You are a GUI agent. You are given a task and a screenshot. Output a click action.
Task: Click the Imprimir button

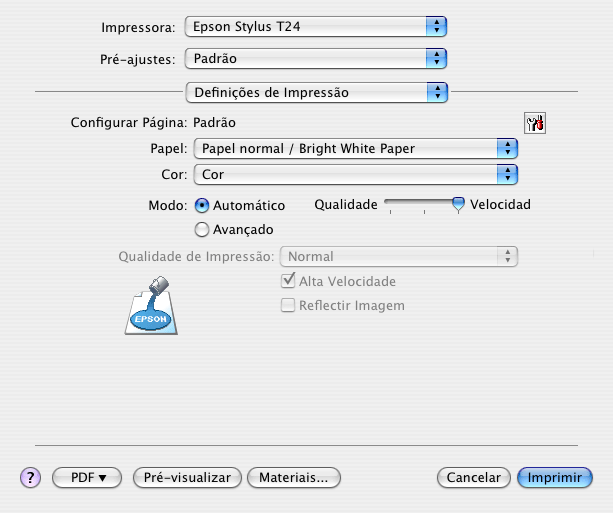(555, 477)
